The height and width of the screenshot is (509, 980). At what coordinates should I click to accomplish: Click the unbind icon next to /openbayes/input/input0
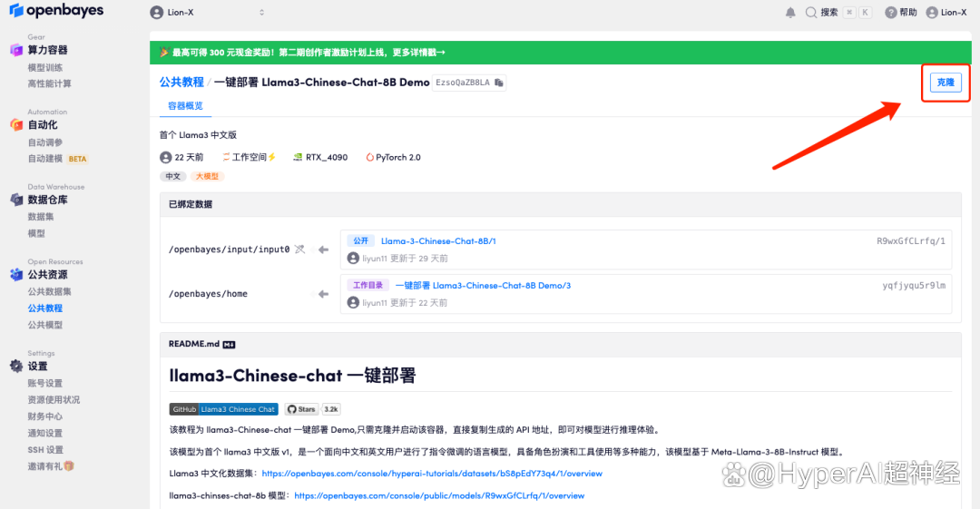point(300,250)
